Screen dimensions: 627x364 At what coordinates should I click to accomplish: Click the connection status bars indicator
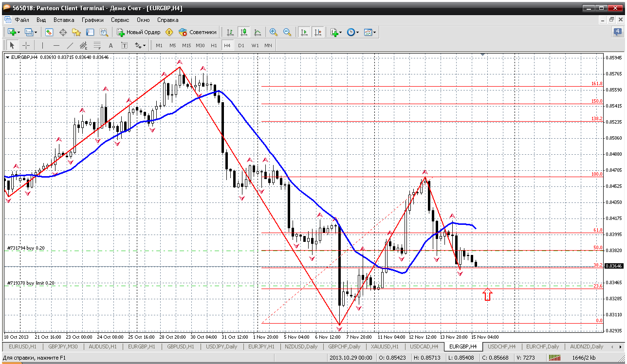pos(554,359)
